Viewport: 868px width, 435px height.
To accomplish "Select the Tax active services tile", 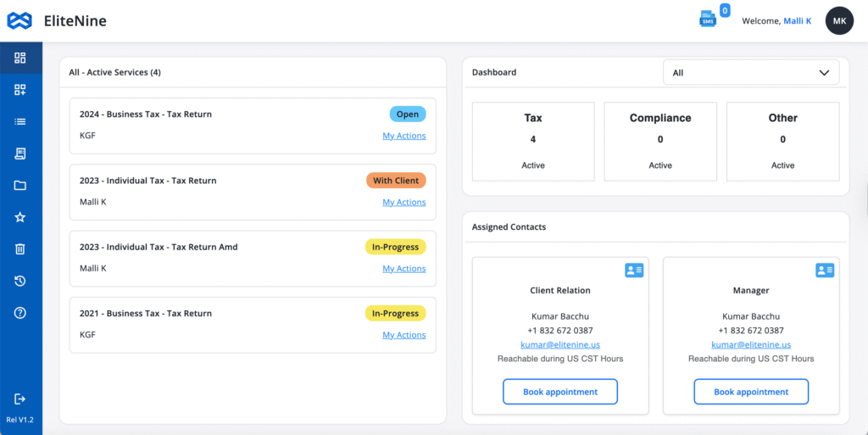I will [532, 141].
